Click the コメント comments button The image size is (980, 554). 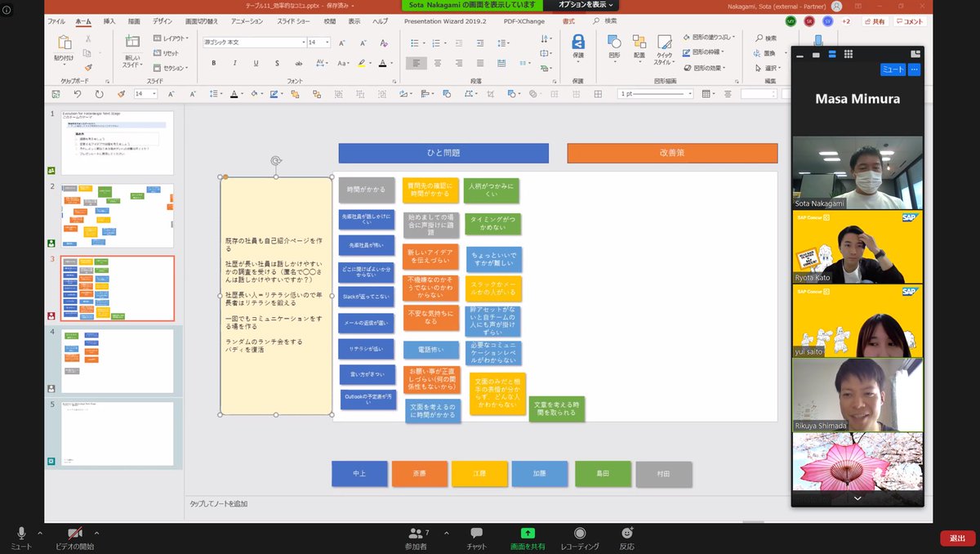pos(910,21)
